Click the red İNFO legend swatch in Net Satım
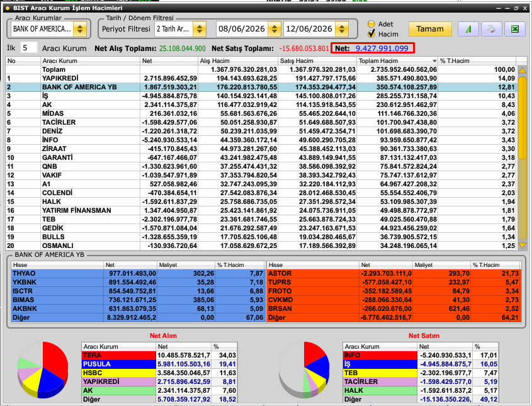532x406 pixels. coord(380,356)
